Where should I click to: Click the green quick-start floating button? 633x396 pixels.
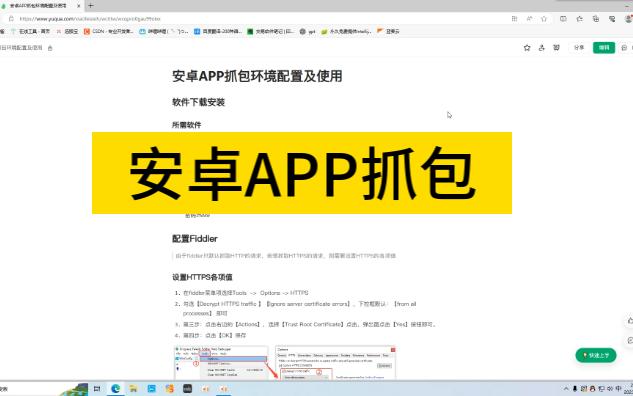[596, 355]
